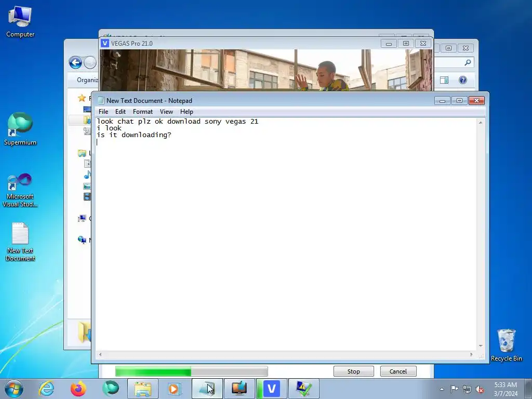
Task: Select the New Text Document desktop file
Action: click(20, 242)
